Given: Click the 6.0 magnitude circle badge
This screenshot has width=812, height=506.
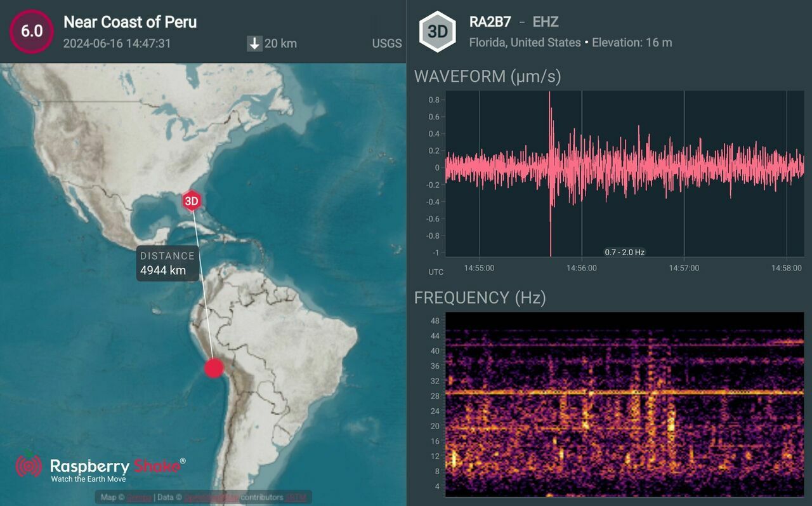Looking at the screenshot, I should click(31, 31).
